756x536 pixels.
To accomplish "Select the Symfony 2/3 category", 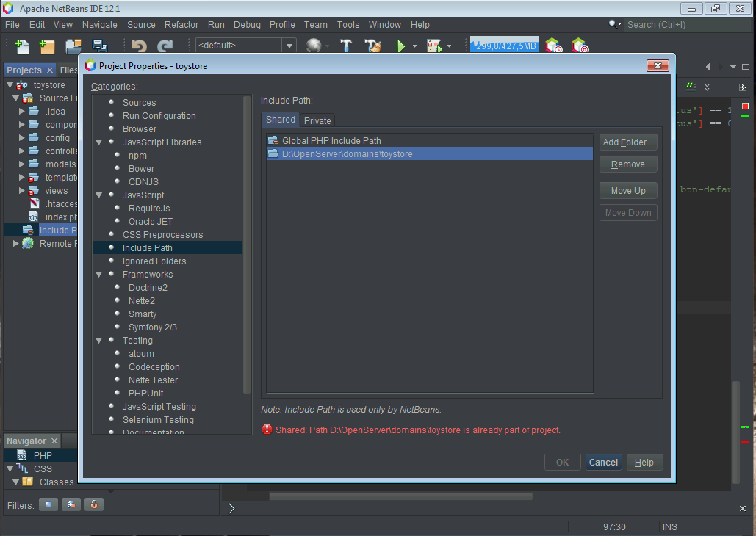I will (x=153, y=327).
